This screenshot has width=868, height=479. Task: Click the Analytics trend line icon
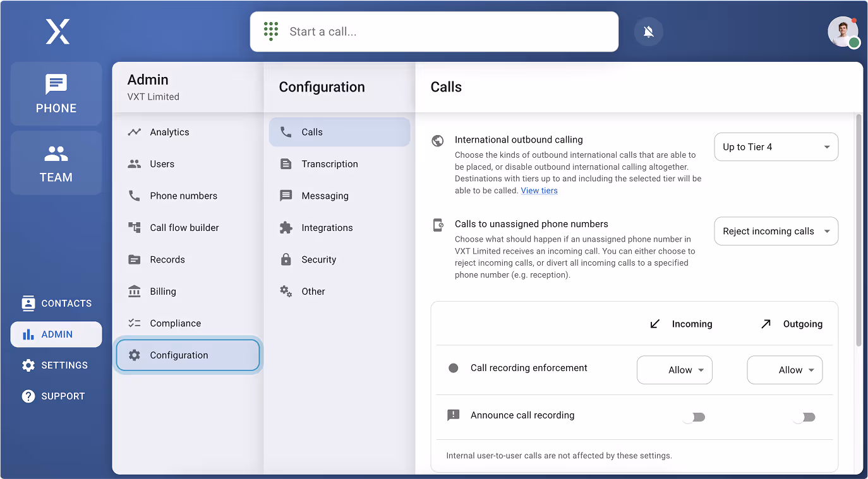(135, 132)
